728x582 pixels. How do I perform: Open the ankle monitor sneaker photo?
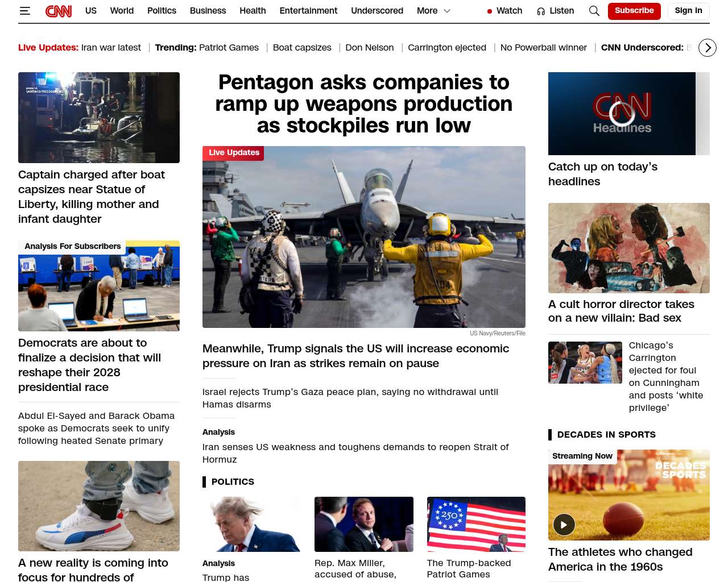point(99,506)
